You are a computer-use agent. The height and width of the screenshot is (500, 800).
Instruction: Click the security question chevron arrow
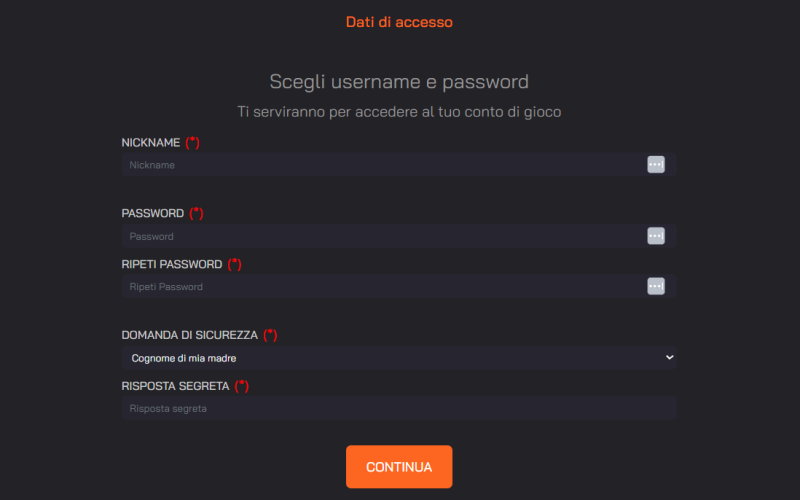(669, 357)
